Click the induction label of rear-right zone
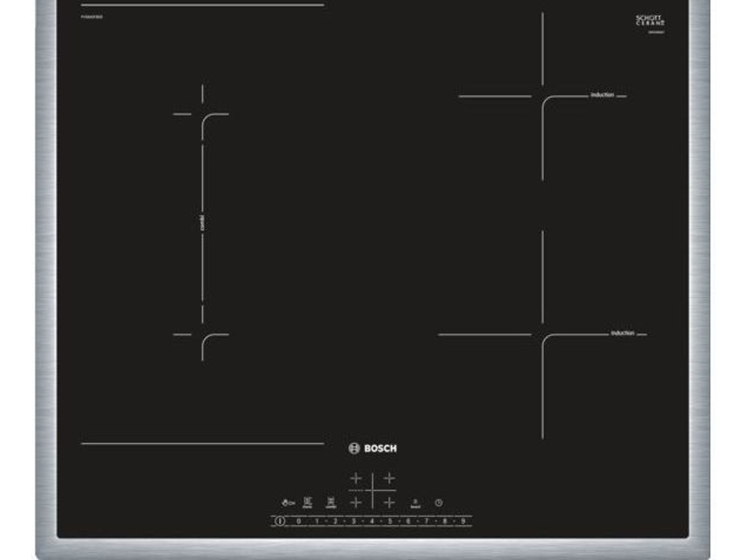 (x=602, y=95)
